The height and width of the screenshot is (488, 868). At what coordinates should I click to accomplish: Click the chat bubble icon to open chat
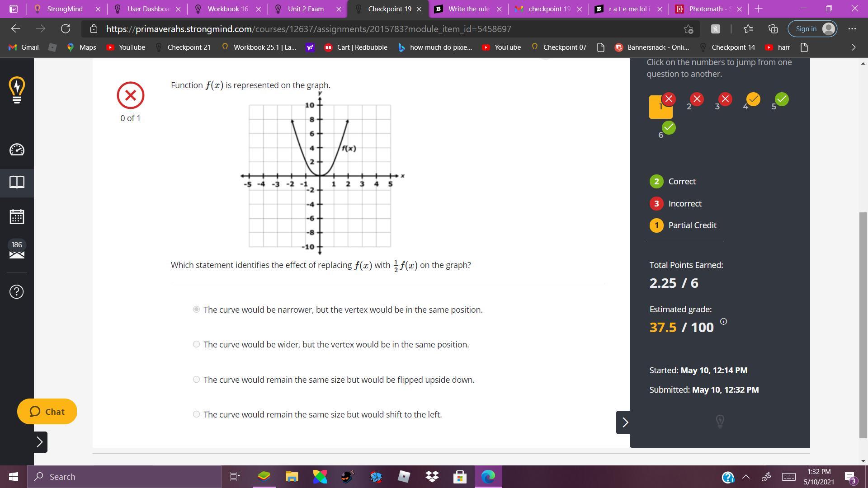tap(34, 412)
